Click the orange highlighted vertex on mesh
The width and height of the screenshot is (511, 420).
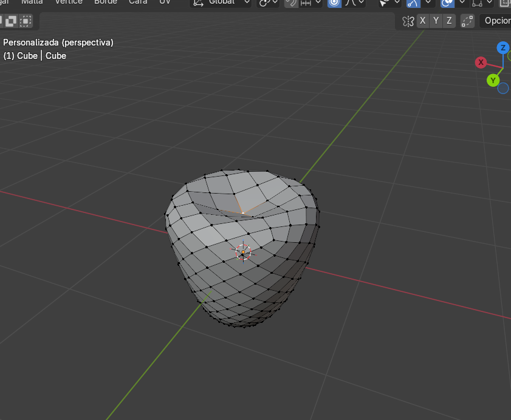(242, 212)
